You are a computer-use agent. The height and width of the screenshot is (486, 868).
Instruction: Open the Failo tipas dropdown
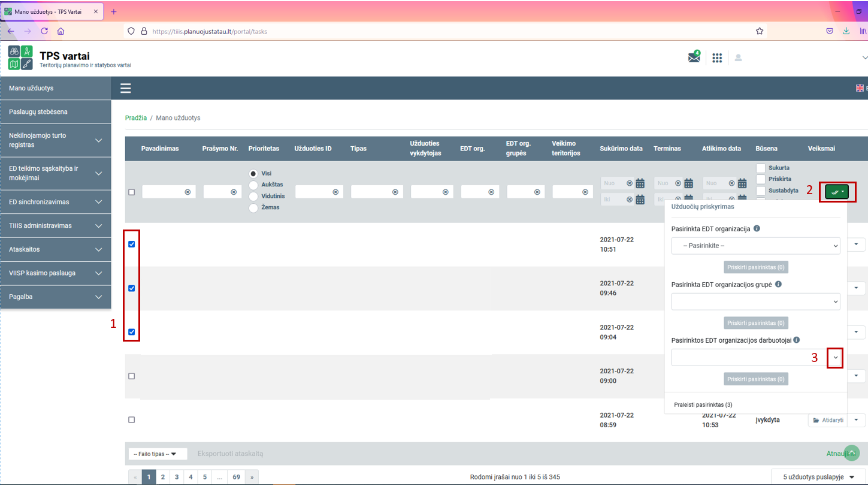[158, 454]
